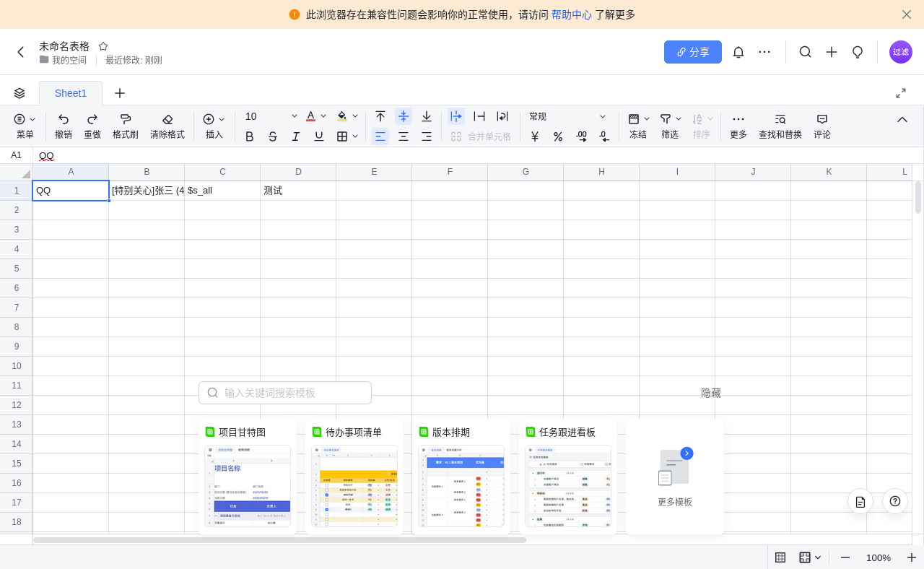Zoom out with the minus button
The width and height of the screenshot is (924, 569).
pyautogui.click(x=845, y=557)
